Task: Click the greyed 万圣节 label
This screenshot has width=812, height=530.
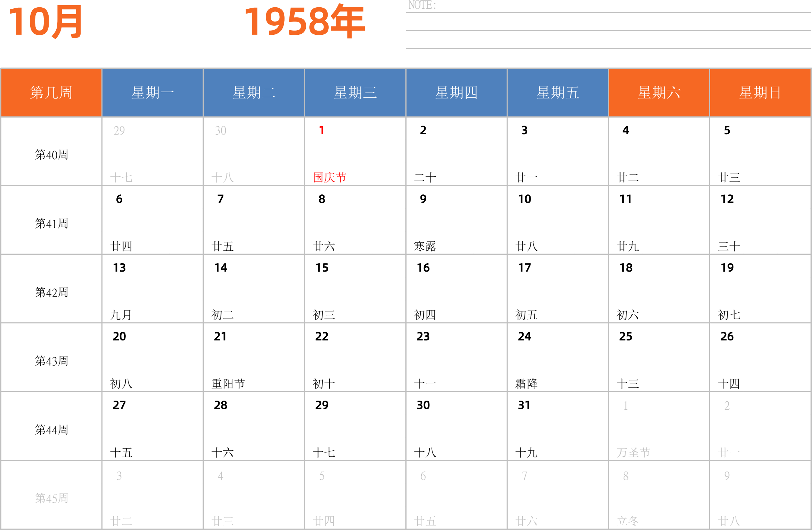Action: (x=633, y=452)
